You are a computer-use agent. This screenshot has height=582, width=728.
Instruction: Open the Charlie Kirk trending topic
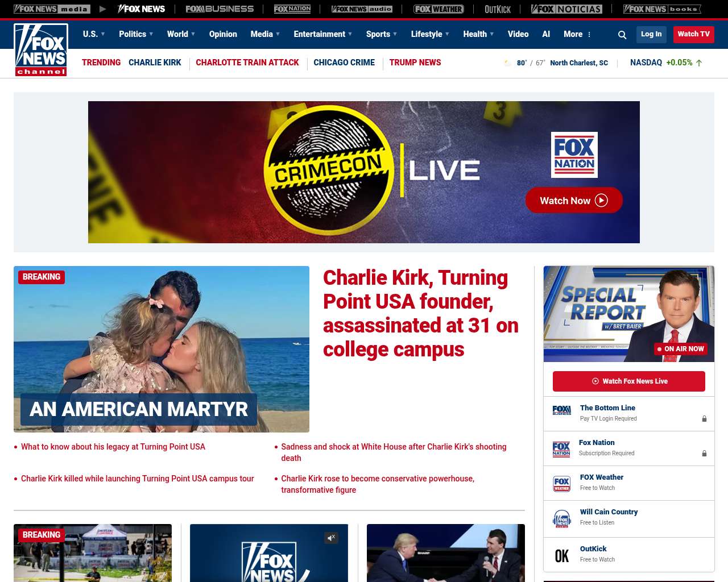click(x=155, y=63)
